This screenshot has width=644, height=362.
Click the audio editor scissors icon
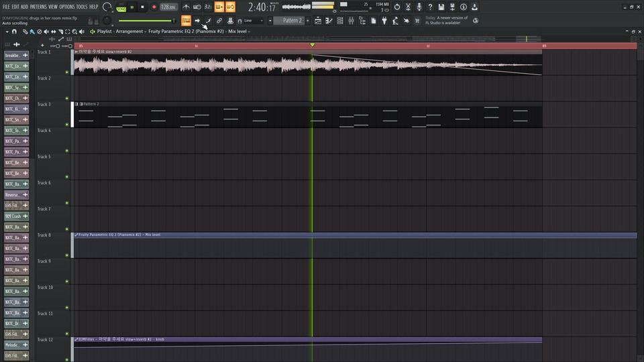[408, 7]
